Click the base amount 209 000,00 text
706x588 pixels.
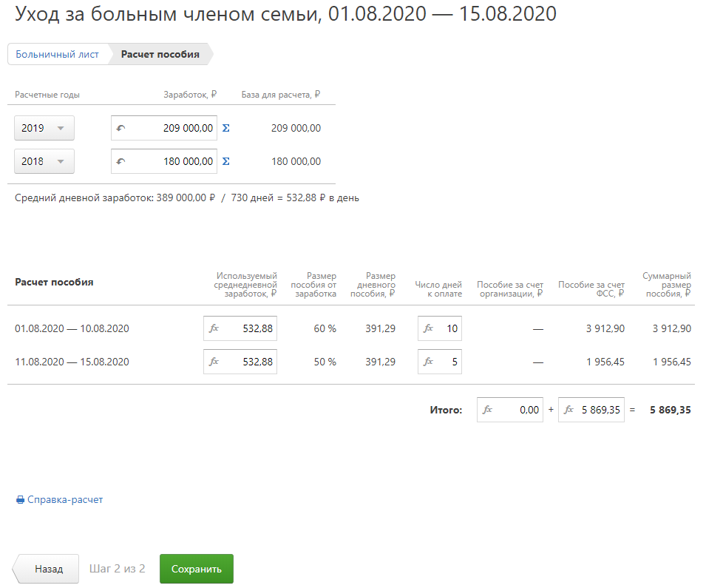[296, 128]
